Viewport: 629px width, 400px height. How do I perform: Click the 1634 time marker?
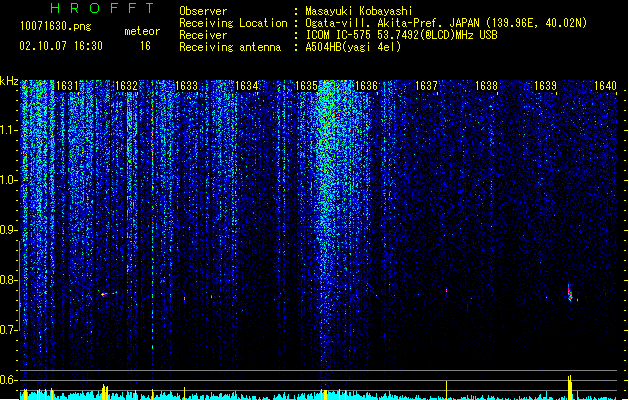click(x=246, y=86)
